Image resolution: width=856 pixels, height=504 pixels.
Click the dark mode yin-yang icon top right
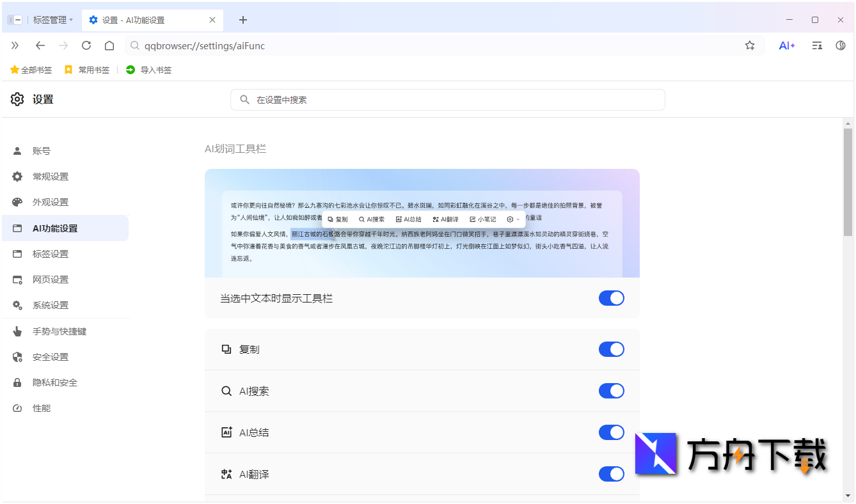(x=841, y=45)
